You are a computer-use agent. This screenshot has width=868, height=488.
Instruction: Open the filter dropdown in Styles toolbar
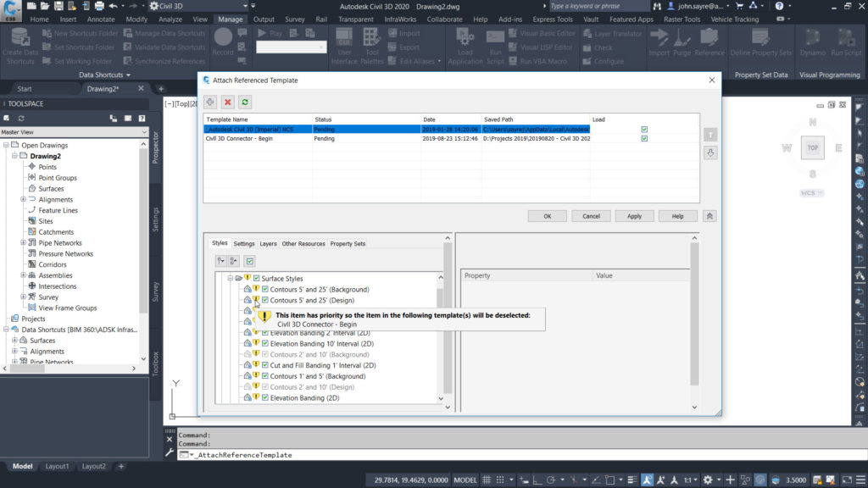(x=220, y=261)
